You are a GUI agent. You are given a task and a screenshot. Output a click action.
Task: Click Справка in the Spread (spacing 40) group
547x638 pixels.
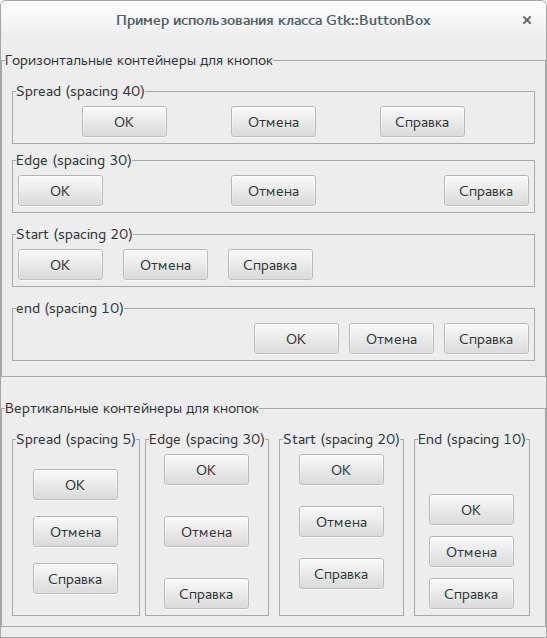pos(422,122)
